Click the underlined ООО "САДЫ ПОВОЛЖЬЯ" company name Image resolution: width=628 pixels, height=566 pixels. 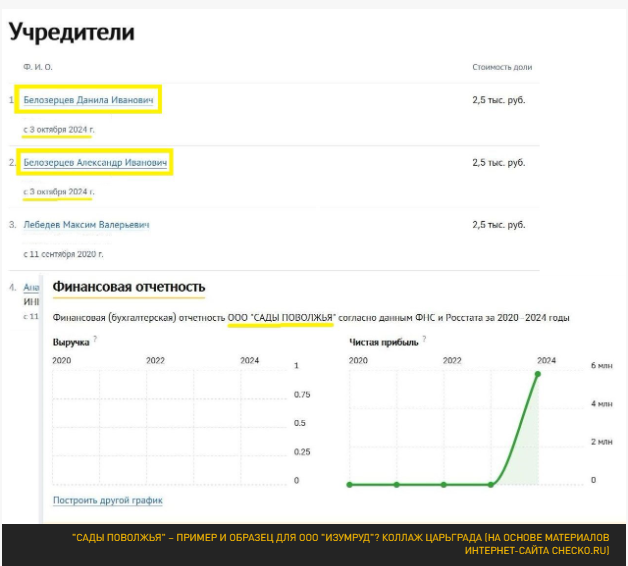tap(281, 317)
